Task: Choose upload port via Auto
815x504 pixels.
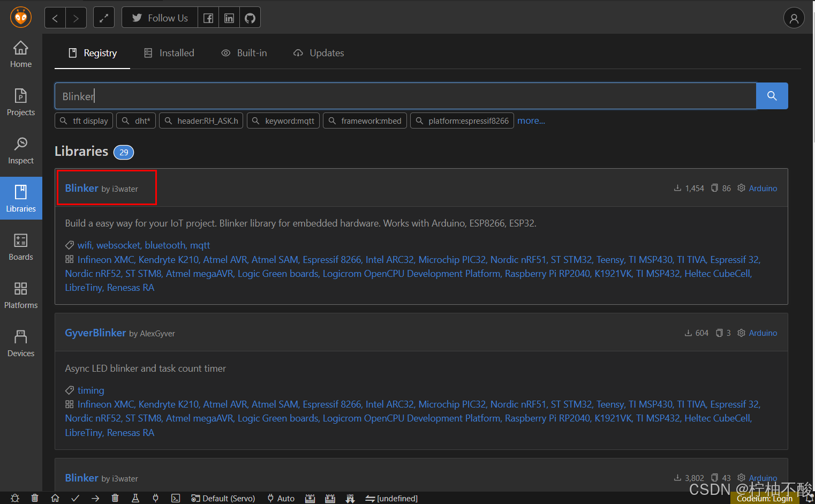Action: coord(281,498)
